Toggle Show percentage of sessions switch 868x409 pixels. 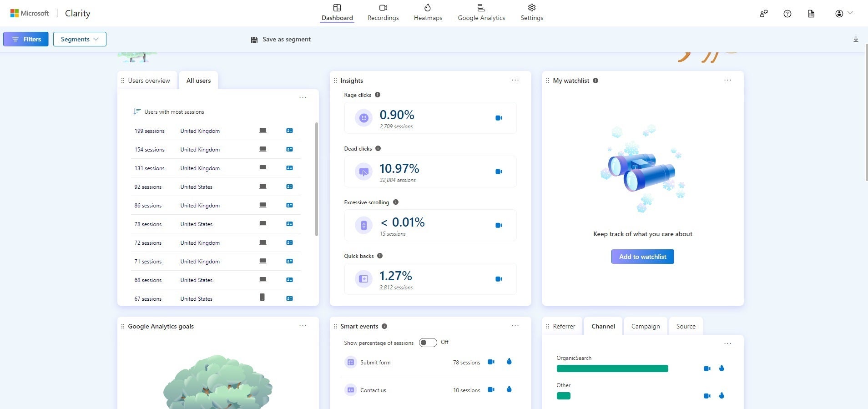428,343
